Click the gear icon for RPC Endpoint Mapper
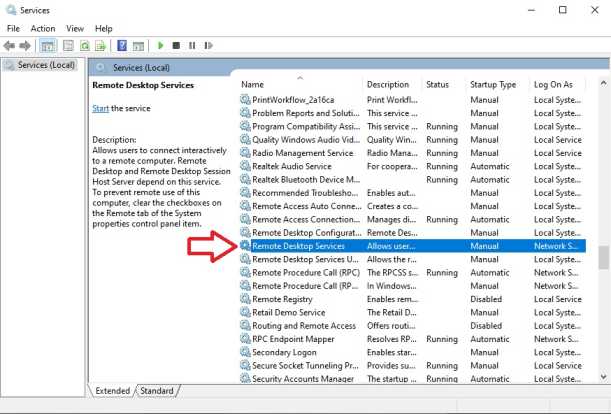Viewport: 611px width, 414px height. tap(245, 339)
